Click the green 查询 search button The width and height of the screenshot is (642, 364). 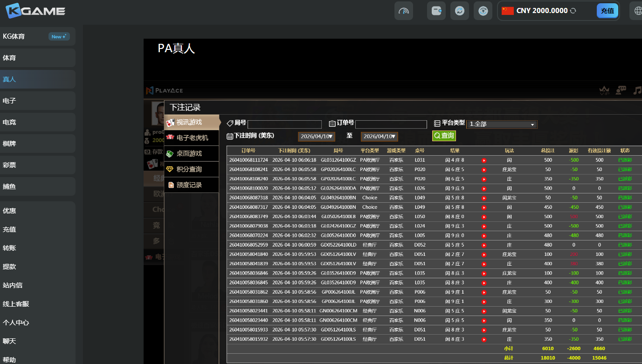[444, 136]
